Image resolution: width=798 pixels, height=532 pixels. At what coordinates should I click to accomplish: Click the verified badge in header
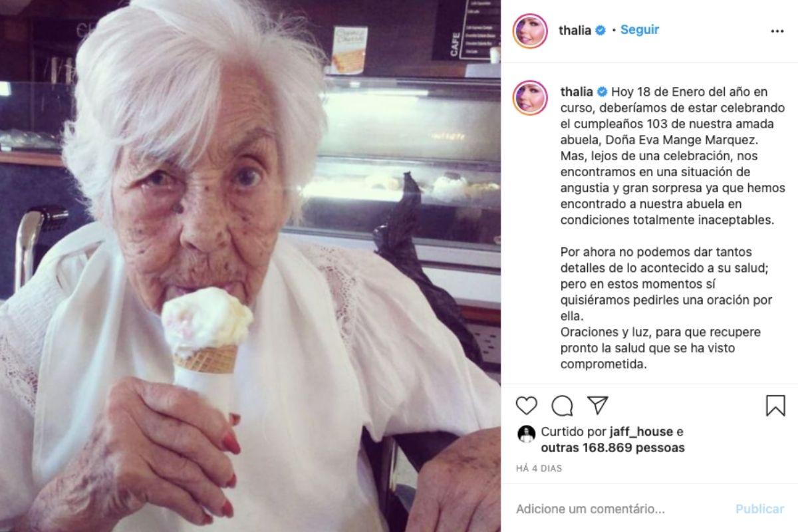click(x=600, y=31)
